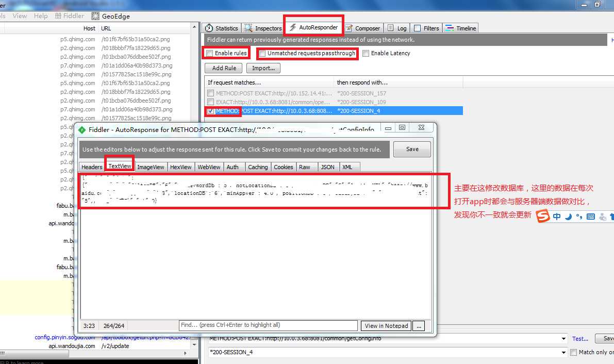The height and width of the screenshot is (364, 614).
Task: Click the Sogou punctuation icon
Action: (x=579, y=217)
